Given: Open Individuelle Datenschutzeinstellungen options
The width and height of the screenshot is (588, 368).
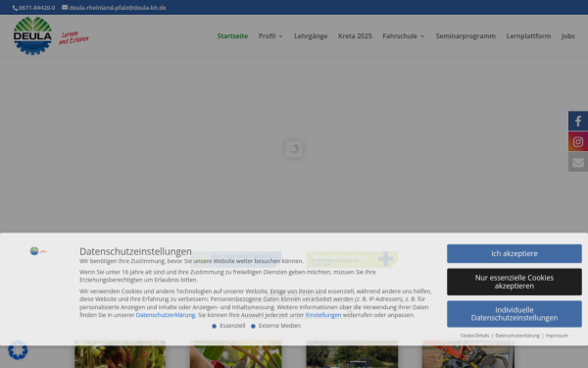Looking at the screenshot, I should (514, 314).
